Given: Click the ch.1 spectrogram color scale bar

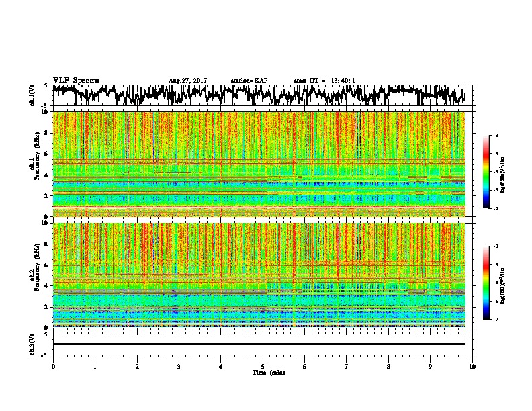Looking at the screenshot, I should [x=486, y=172].
